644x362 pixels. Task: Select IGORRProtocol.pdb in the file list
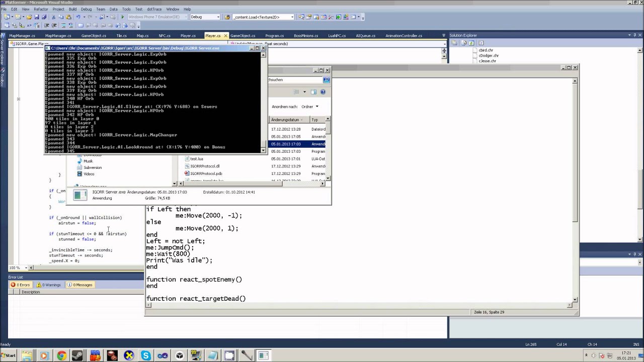pos(206,173)
